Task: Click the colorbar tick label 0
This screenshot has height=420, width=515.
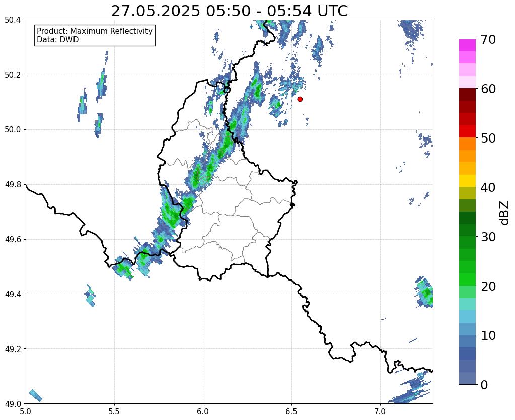Action: pyautogui.click(x=484, y=385)
